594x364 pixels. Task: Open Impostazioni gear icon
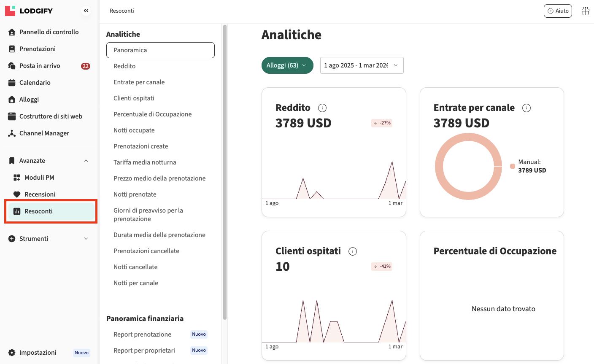[x=12, y=353]
